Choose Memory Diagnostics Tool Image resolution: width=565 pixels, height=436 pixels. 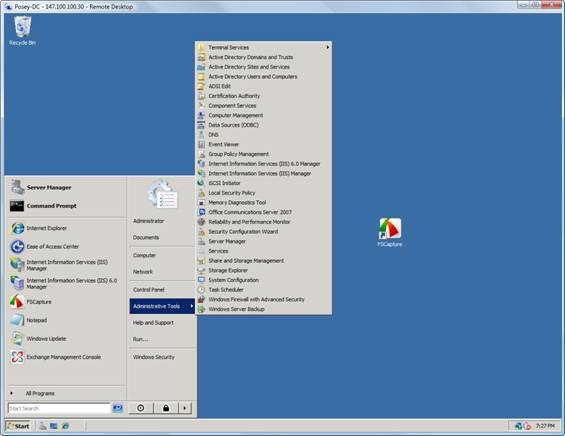[x=263, y=203]
